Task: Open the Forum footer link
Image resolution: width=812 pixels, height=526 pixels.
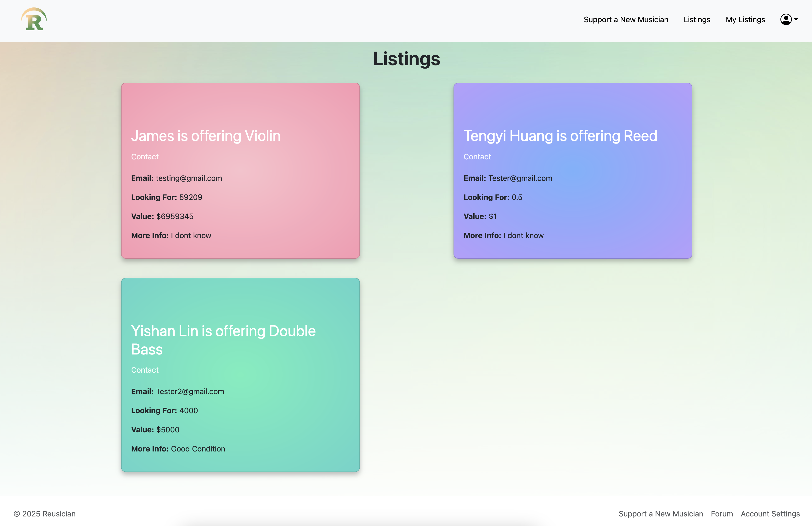Action: [x=721, y=514]
